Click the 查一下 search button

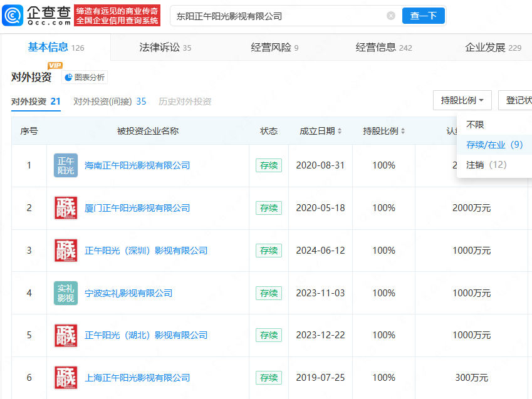coord(423,15)
